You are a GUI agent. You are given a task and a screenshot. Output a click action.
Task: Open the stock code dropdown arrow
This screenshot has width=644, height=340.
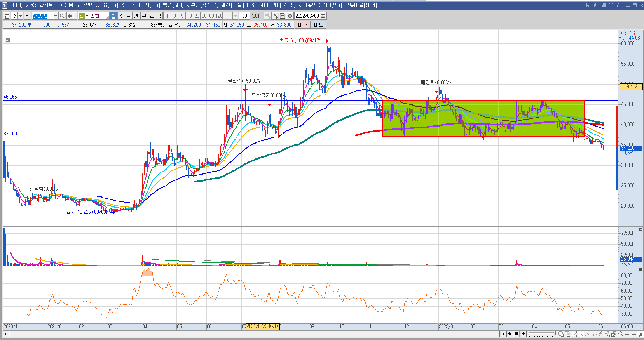coord(56,16)
